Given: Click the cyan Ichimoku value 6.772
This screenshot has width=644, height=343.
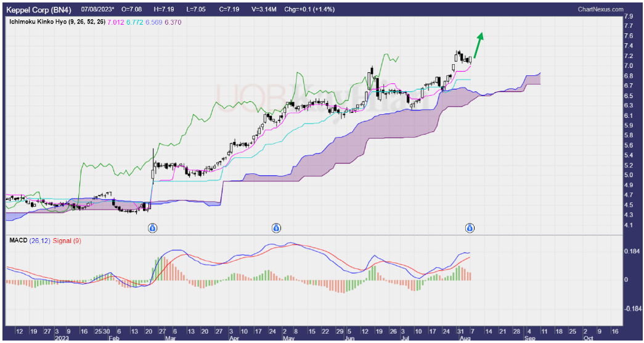Looking at the screenshot, I should coord(135,22).
